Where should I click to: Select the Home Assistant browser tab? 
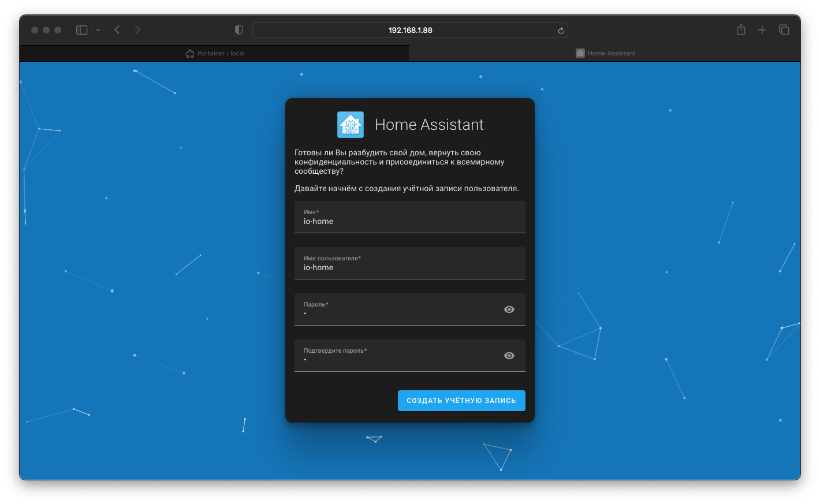(x=605, y=53)
